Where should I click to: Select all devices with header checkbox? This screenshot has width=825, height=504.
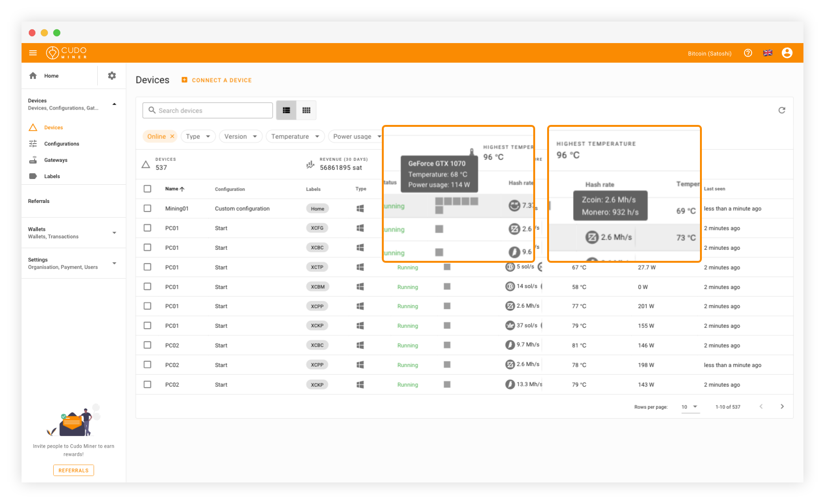(x=147, y=189)
